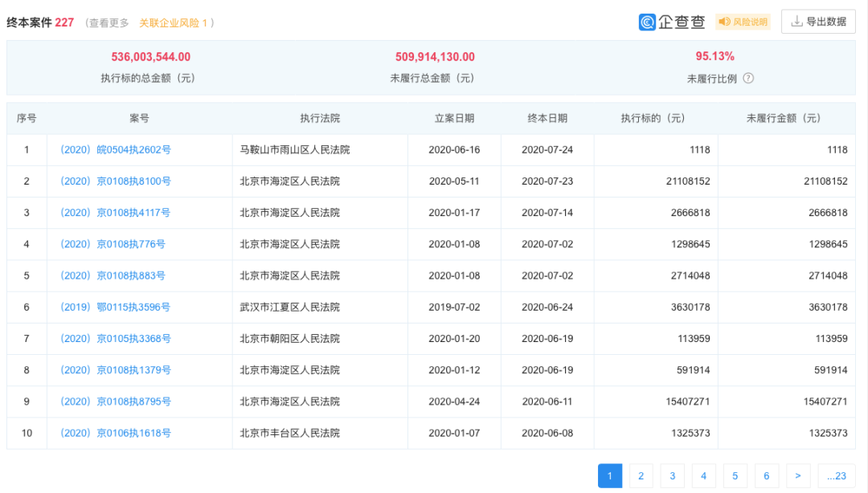
Task: Click the 导出数据 export button
Action: pyautogui.click(x=818, y=22)
